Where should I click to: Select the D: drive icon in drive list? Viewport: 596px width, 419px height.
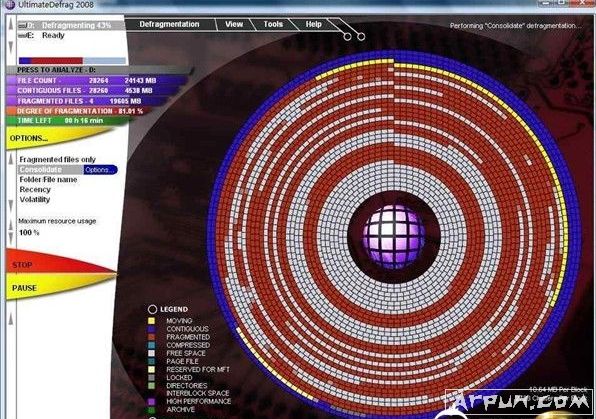(x=22, y=25)
